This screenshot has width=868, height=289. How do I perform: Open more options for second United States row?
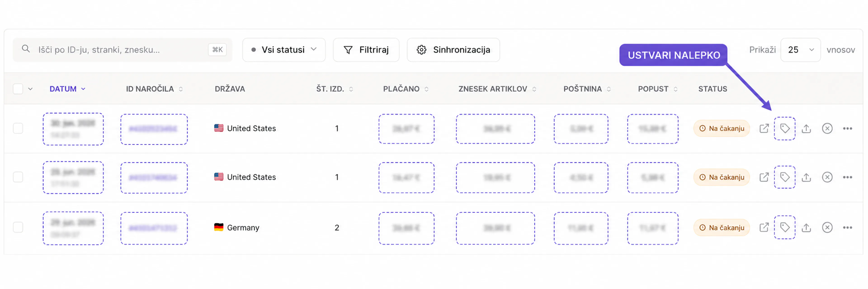(847, 177)
